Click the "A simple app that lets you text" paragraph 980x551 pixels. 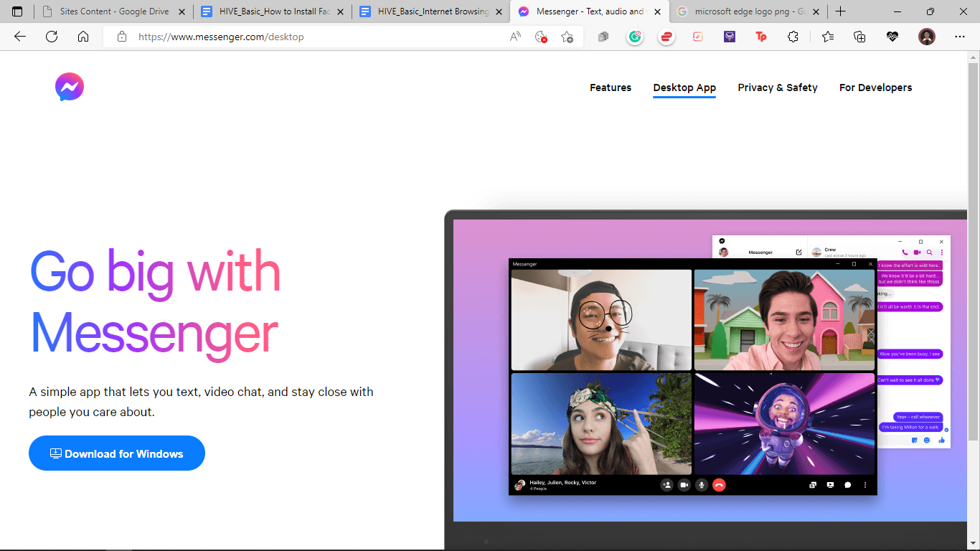[201, 402]
